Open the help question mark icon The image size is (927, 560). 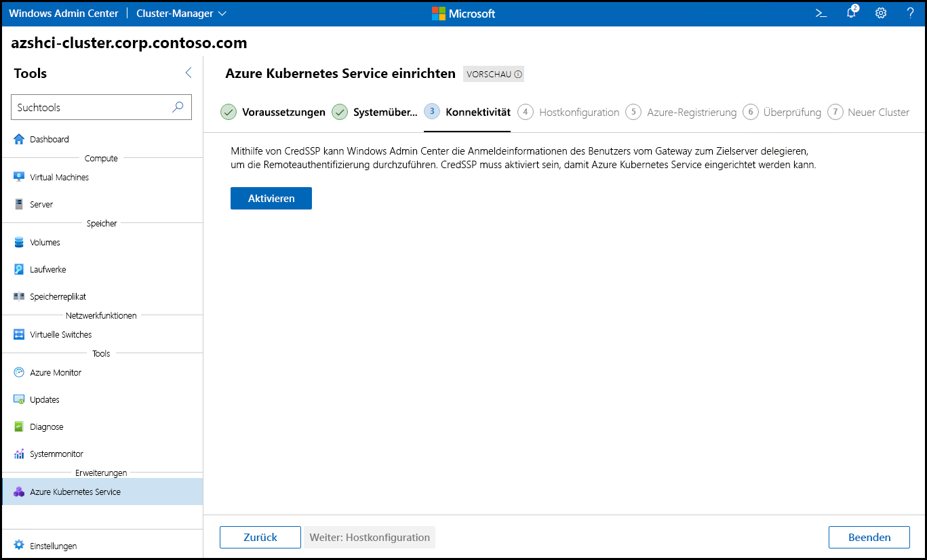click(910, 13)
